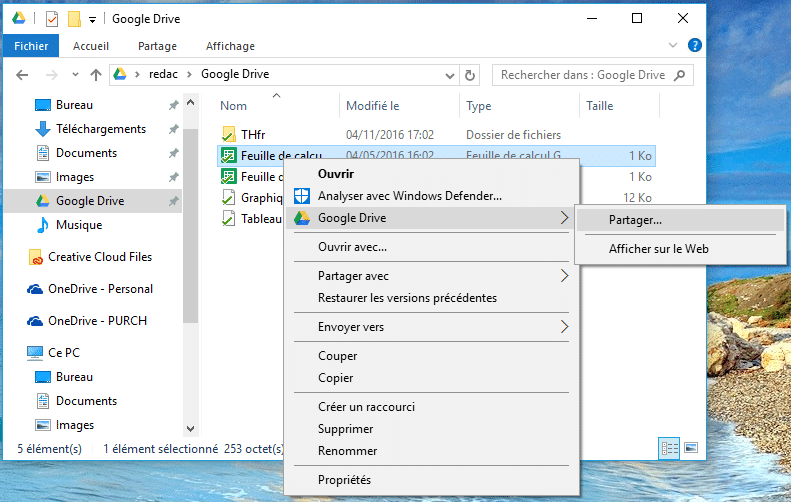Image resolution: width=791 pixels, height=502 pixels.
Task: Select Propriétés in the context menu
Action: 344,480
